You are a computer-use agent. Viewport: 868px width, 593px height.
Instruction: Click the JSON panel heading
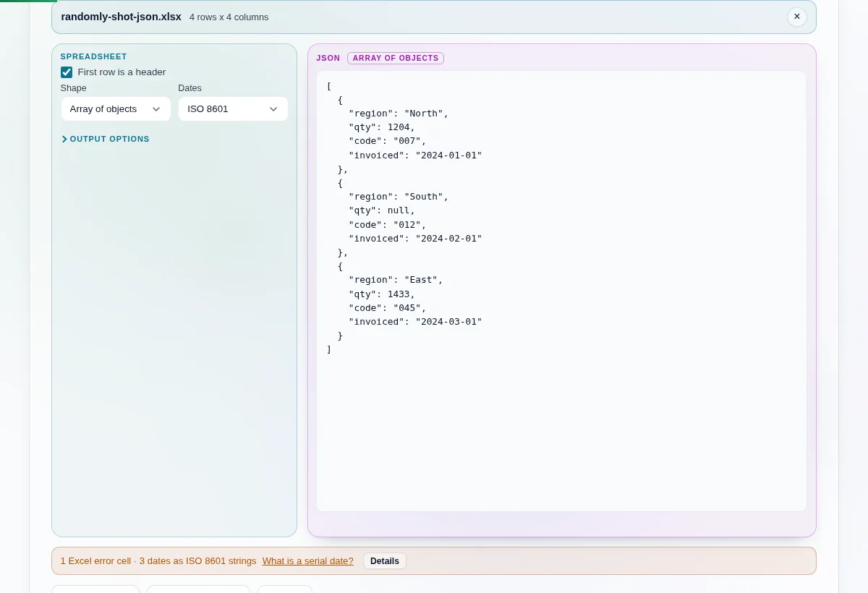click(x=328, y=58)
